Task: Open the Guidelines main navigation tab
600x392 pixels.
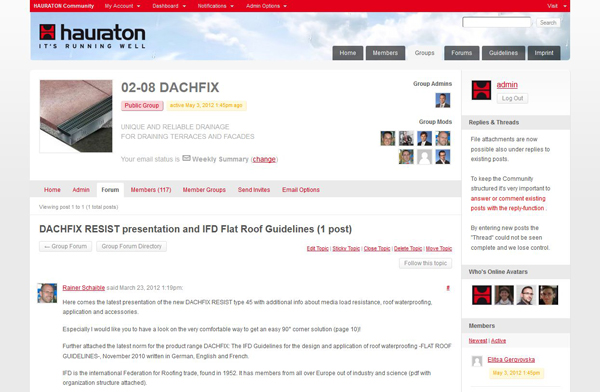Action: tap(503, 53)
